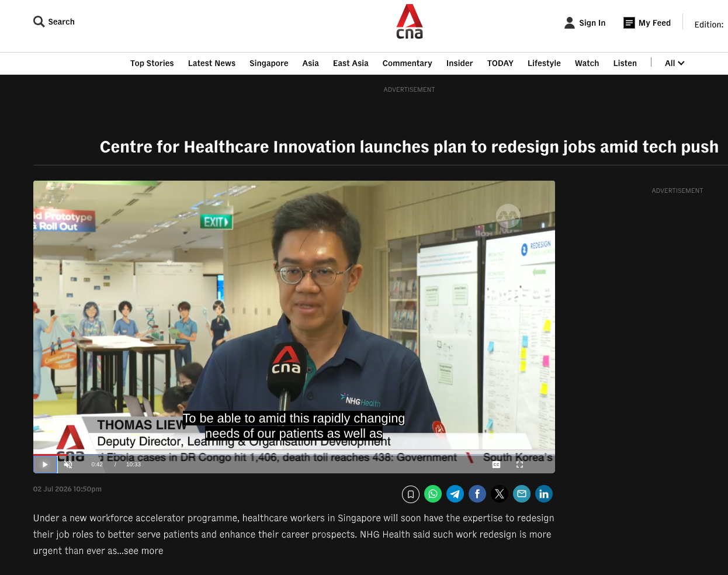Image resolution: width=728 pixels, height=575 pixels.
Task: Open the Asia section
Action: (310, 63)
